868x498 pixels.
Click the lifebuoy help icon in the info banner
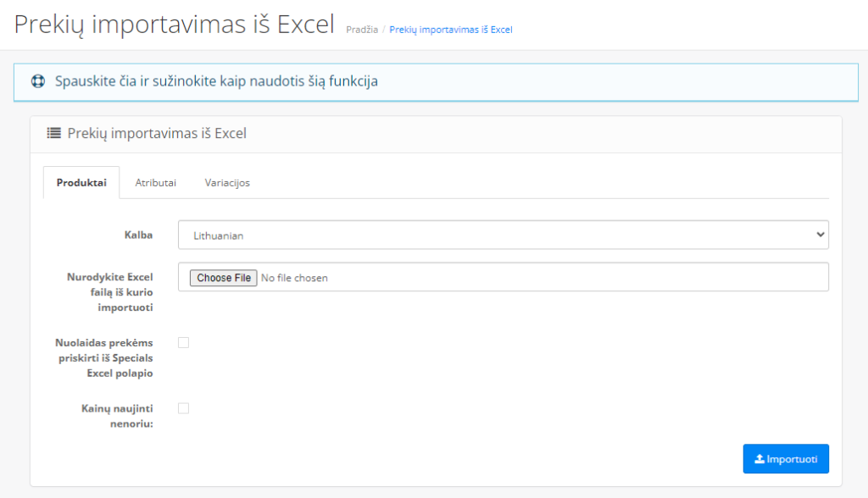tap(38, 81)
